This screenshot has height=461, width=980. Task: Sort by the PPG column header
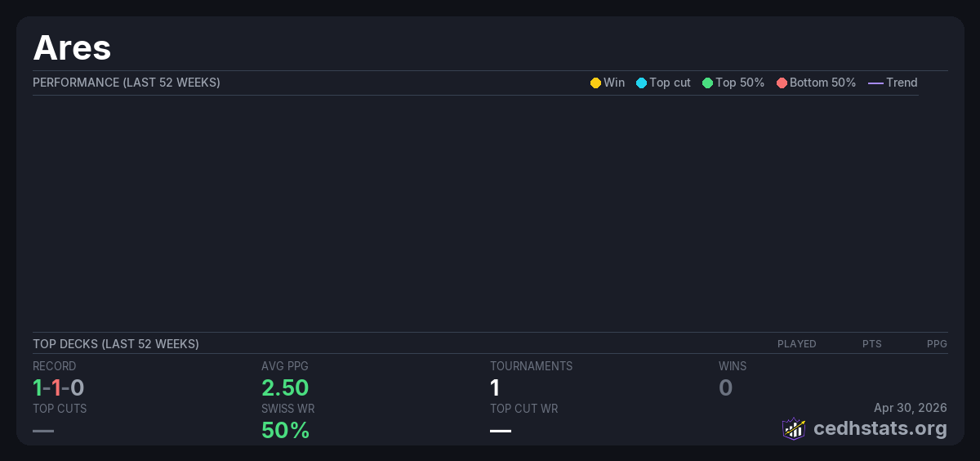(x=937, y=344)
